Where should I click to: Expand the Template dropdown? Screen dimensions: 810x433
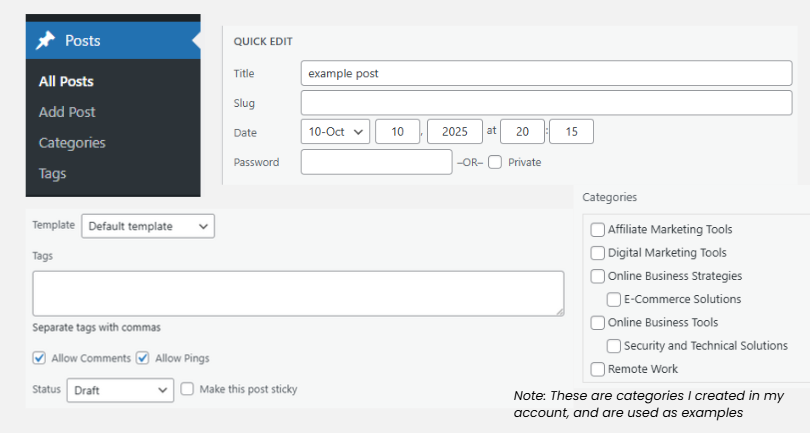(x=148, y=226)
